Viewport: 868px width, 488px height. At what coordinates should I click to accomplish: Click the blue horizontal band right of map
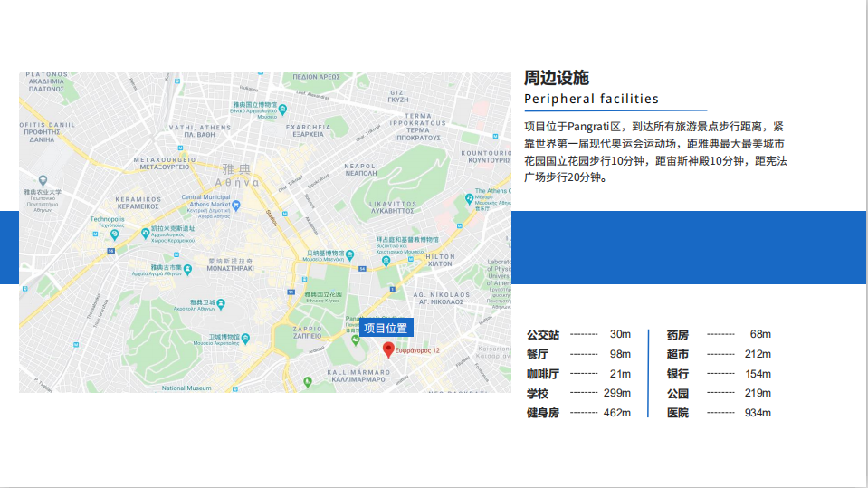688,247
